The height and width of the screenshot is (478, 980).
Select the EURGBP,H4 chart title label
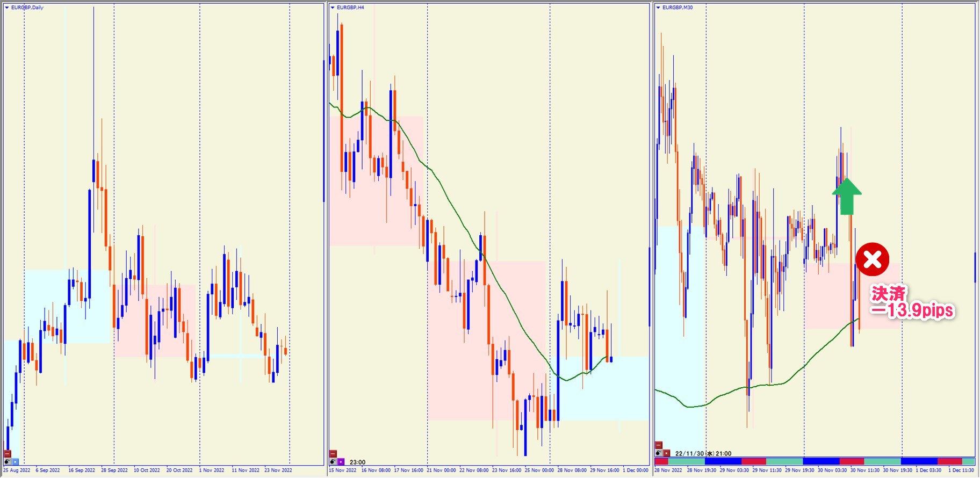click(x=350, y=8)
